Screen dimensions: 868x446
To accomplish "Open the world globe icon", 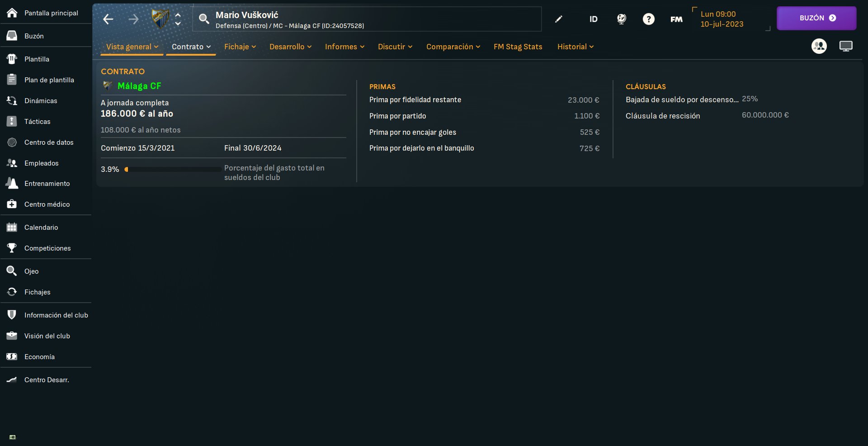I will tap(622, 19).
